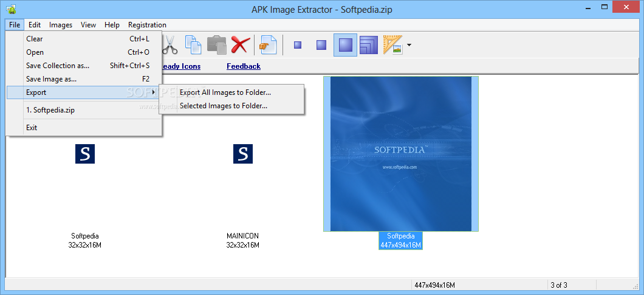The width and height of the screenshot is (644, 295).
Task: Toggle the highlighted large thumbnail size
Action: tap(345, 45)
